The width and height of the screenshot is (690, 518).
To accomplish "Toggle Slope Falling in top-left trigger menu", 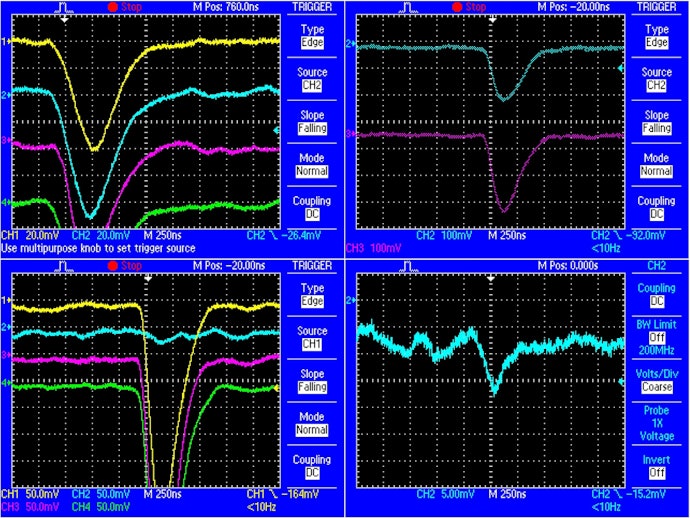I will point(312,122).
